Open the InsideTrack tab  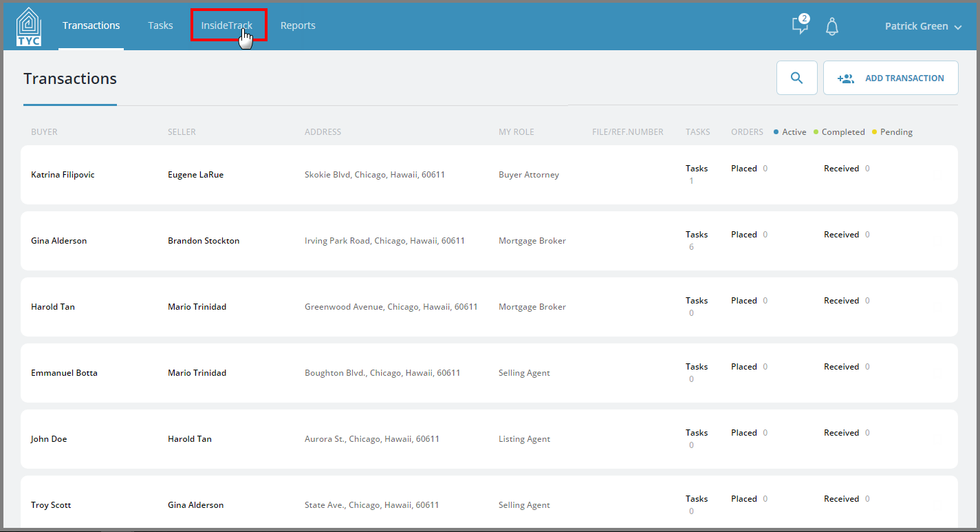click(x=227, y=25)
